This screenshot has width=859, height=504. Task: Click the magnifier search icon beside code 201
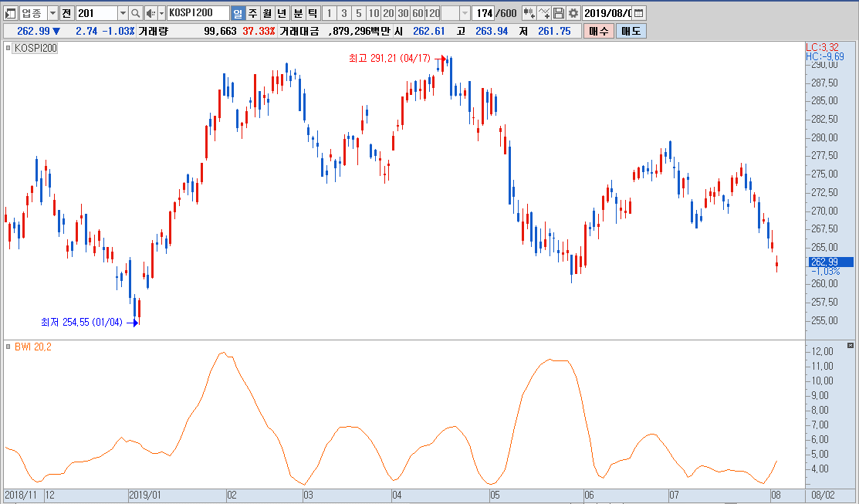(136, 13)
